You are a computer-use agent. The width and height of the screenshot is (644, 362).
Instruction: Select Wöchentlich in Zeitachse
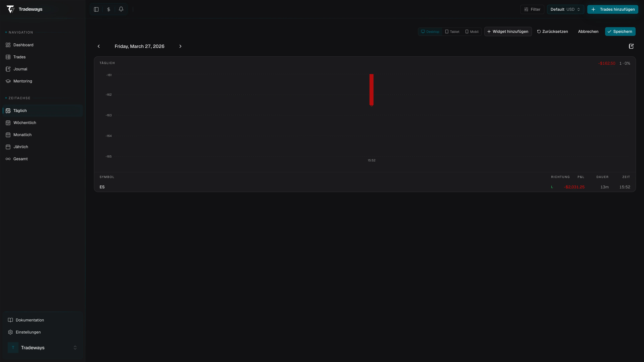click(x=24, y=123)
